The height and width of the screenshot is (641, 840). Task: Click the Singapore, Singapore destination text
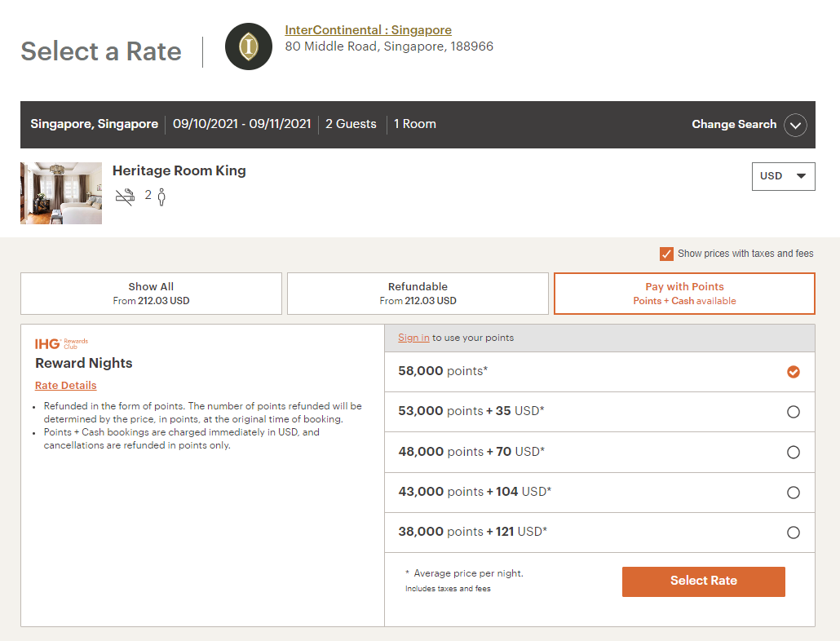click(x=95, y=124)
